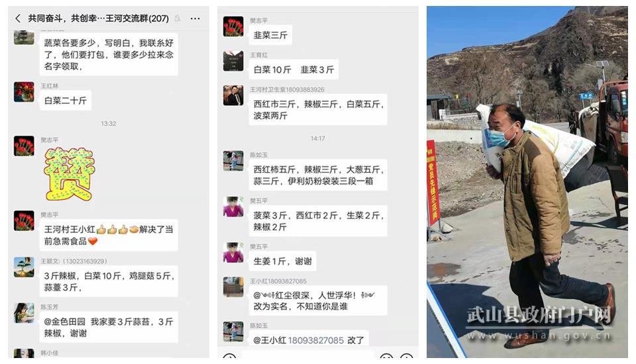Tap the 韭菜三斤 message bubble
This screenshot has width=636, height=364.
[270, 35]
